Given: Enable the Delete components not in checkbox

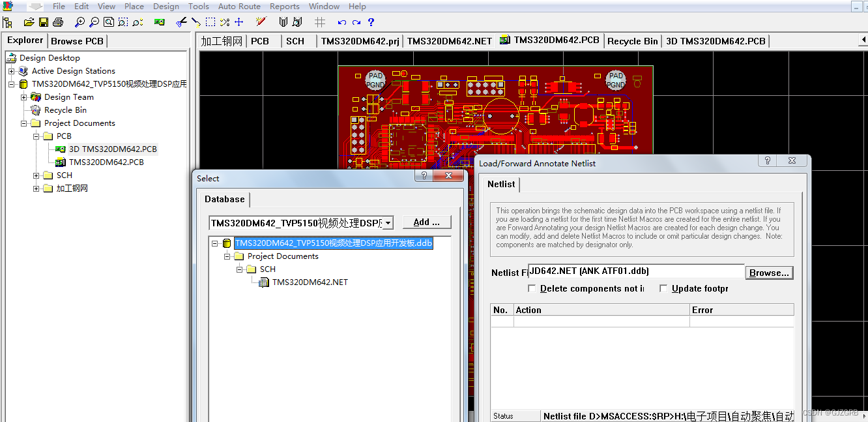Looking at the screenshot, I should (x=532, y=288).
